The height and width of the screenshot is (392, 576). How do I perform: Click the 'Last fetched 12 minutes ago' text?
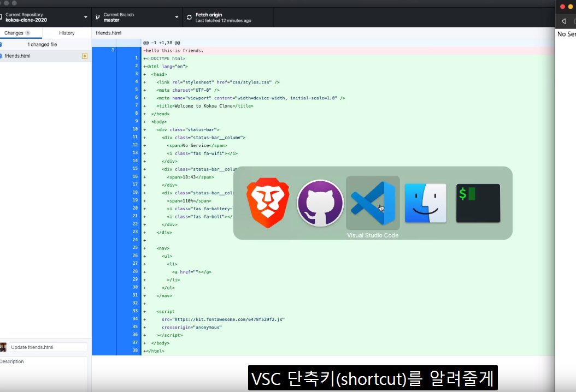(224, 21)
